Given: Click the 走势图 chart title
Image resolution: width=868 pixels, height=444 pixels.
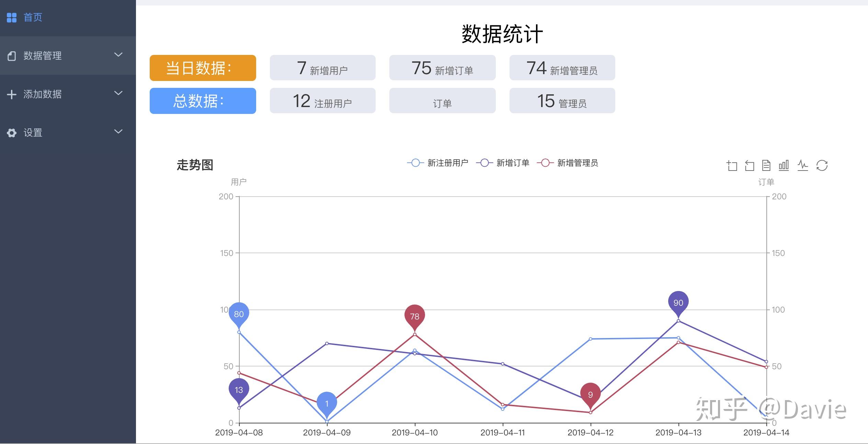Looking at the screenshot, I should (x=195, y=165).
